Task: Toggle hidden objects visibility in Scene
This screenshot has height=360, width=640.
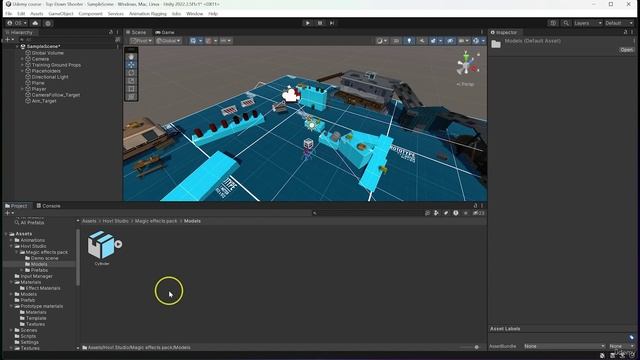Action: [450, 41]
